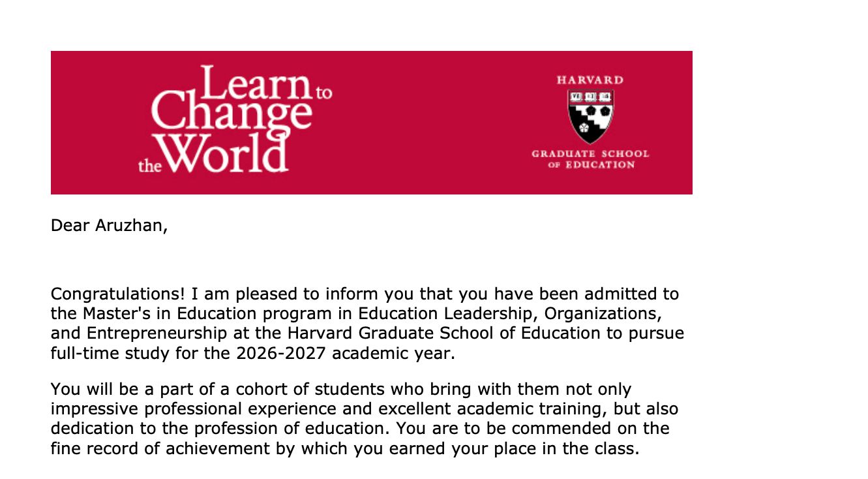The image size is (868, 479).
Task: Click the "HARVARD" text above the shield
Action: [x=590, y=80]
